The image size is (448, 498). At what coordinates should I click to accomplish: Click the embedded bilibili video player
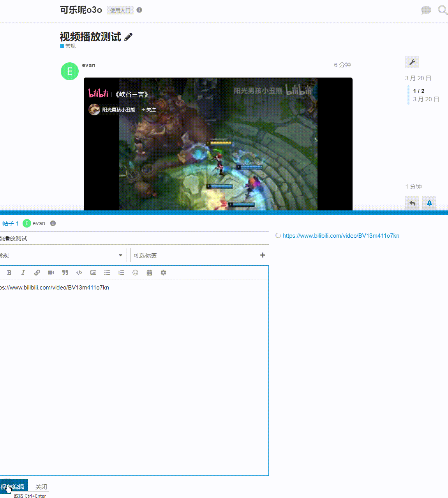[x=218, y=144]
